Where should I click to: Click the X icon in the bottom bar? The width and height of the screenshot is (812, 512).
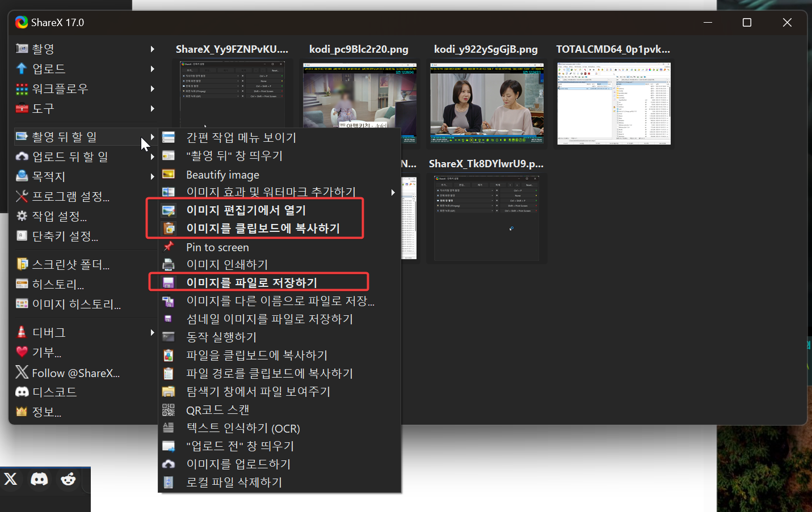(x=11, y=479)
